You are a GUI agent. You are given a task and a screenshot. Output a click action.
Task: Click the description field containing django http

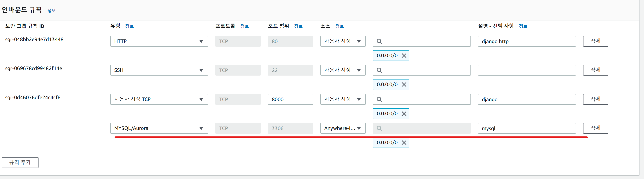pyautogui.click(x=527, y=41)
